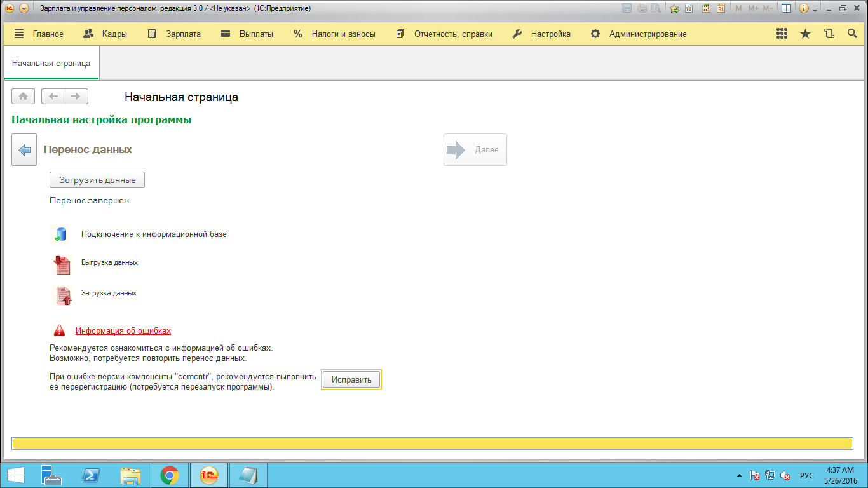Open the History scroll icon

[x=829, y=34]
